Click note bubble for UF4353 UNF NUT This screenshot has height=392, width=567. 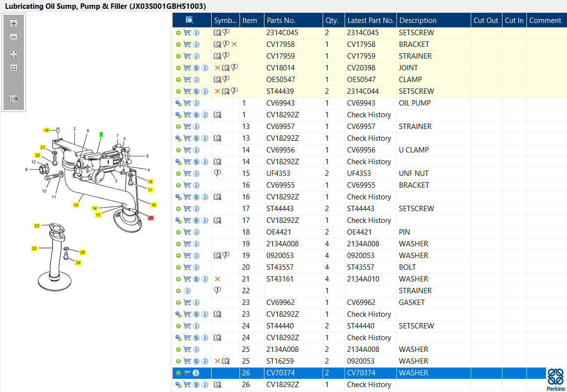tap(218, 173)
